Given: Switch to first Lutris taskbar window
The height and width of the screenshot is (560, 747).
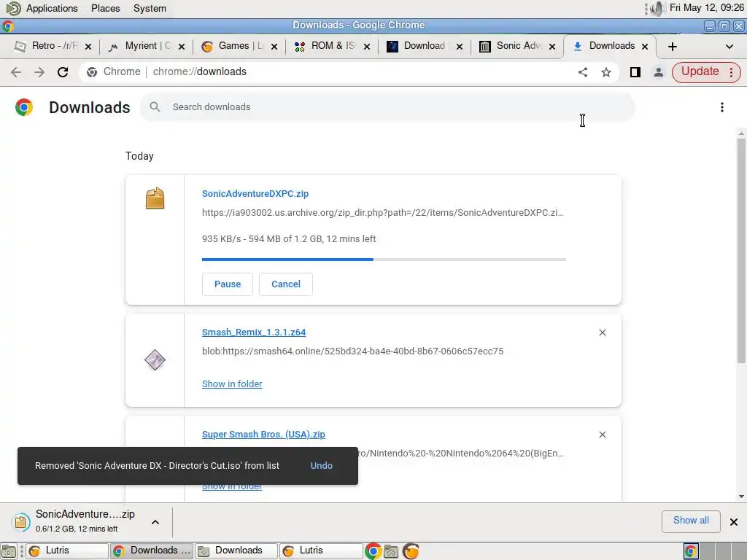Looking at the screenshot, I should (x=66, y=551).
